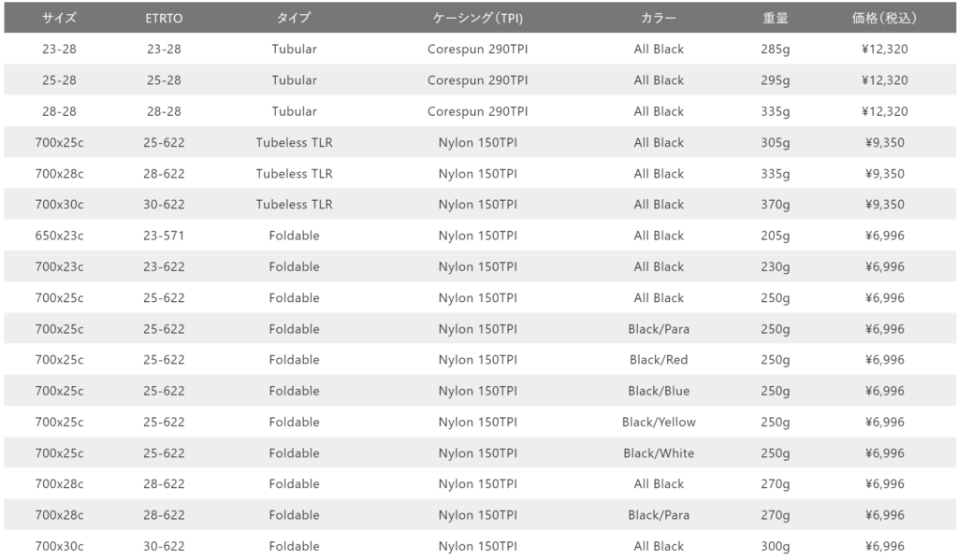Viewport: 958px width, 560px height.
Task: Click the 23-571 ETRTO cell
Action: click(x=164, y=236)
